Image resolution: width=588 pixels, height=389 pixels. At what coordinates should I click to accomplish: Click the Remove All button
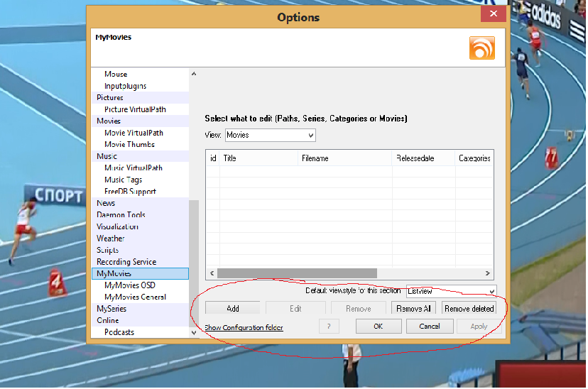point(413,308)
